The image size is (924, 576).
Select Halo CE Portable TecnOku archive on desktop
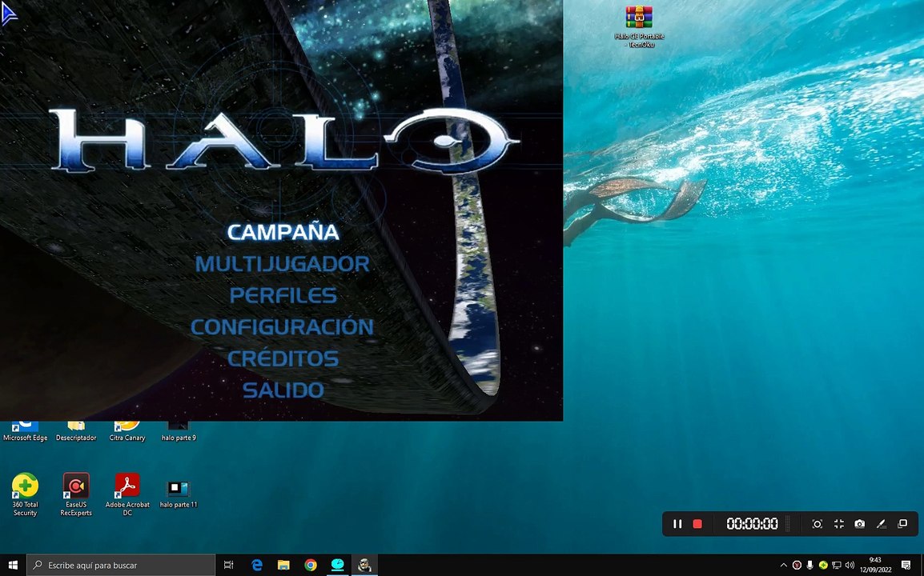coord(640,26)
